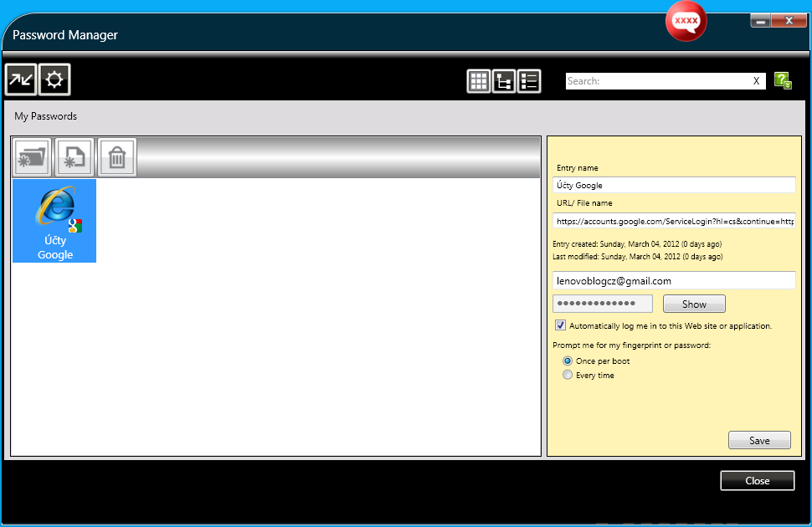Screen dimensions: 812x527
Task: Switch to list view layout
Action: coord(529,81)
